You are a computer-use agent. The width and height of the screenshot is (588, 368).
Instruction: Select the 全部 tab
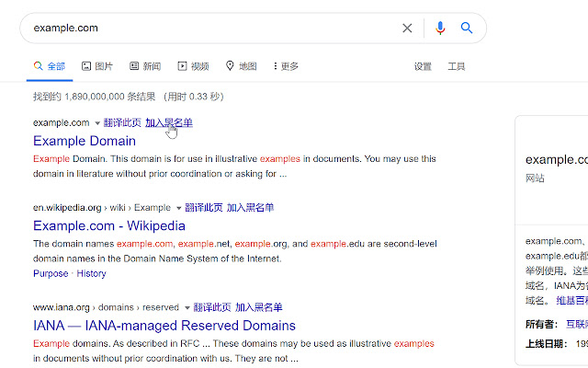coord(50,66)
